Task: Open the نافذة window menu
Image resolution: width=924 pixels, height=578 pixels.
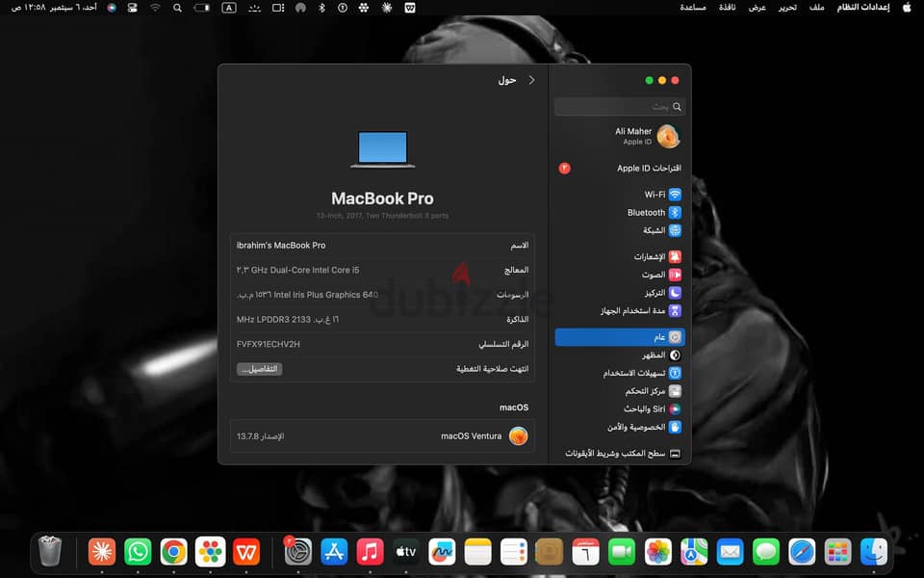Action: point(728,7)
